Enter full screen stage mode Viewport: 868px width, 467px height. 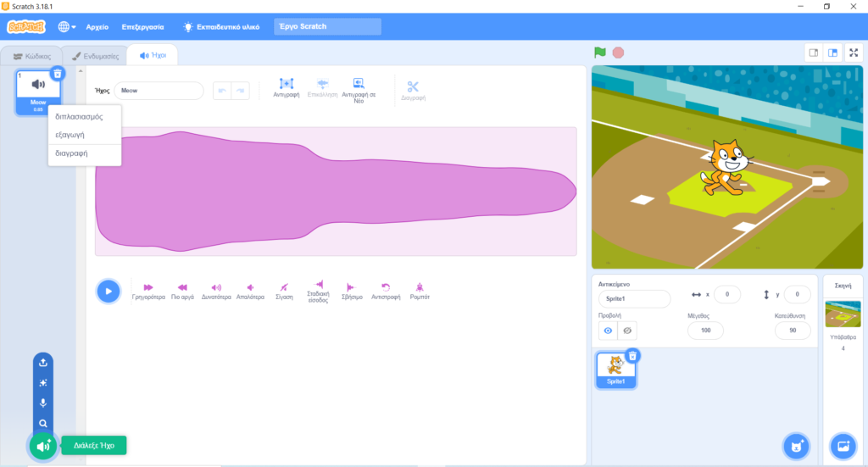pos(854,53)
